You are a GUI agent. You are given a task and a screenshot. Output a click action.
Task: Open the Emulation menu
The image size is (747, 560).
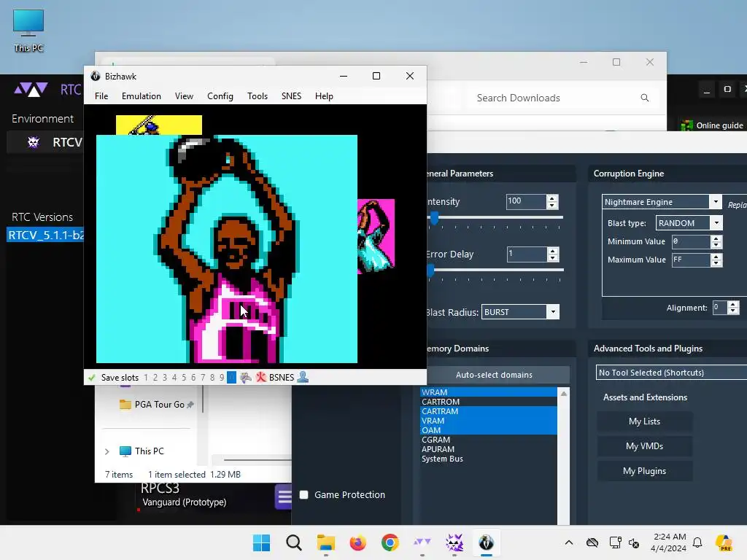click(x=142, y=96)
